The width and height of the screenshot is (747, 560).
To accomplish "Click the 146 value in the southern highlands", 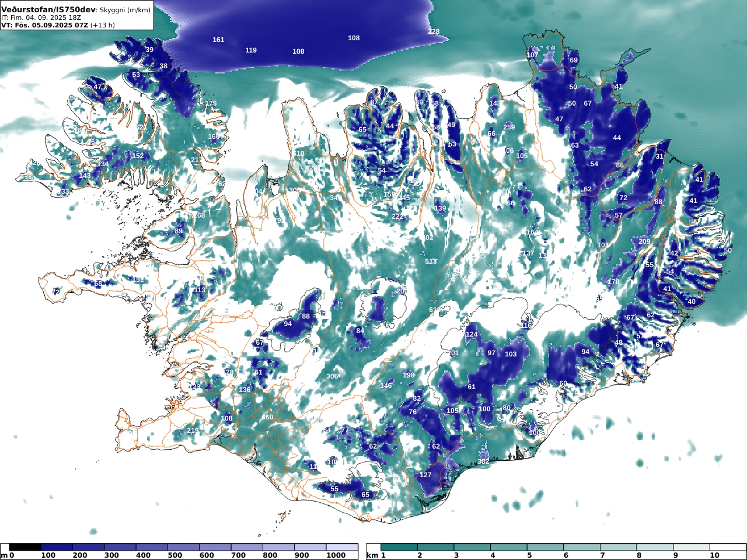I will pos(386,386).
